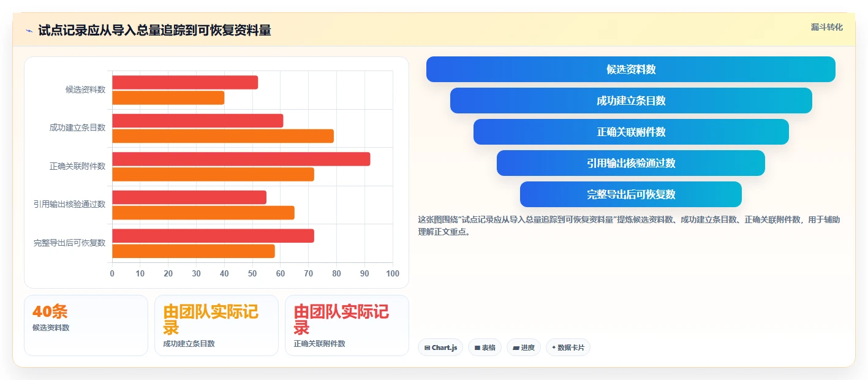The height and width of the screenshot is (380, 868).
Task: Click the red bar for 正确关联附件数
Action: coord(241,159)
